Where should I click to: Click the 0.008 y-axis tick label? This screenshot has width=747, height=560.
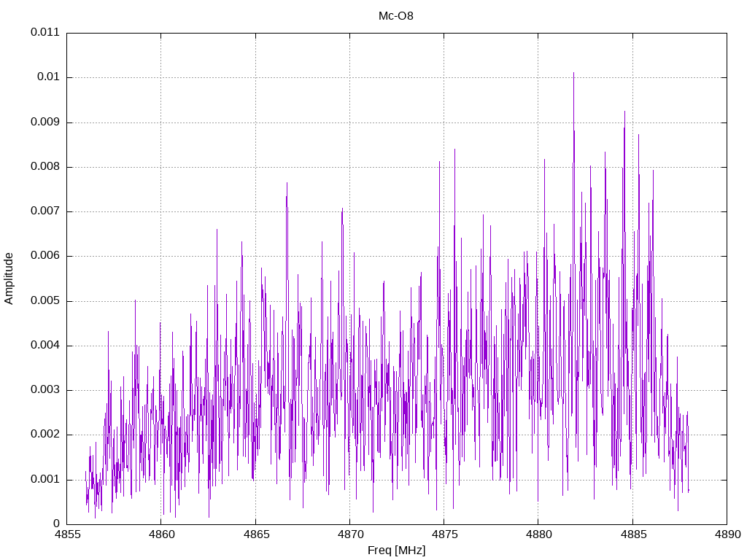click(45, 167)
